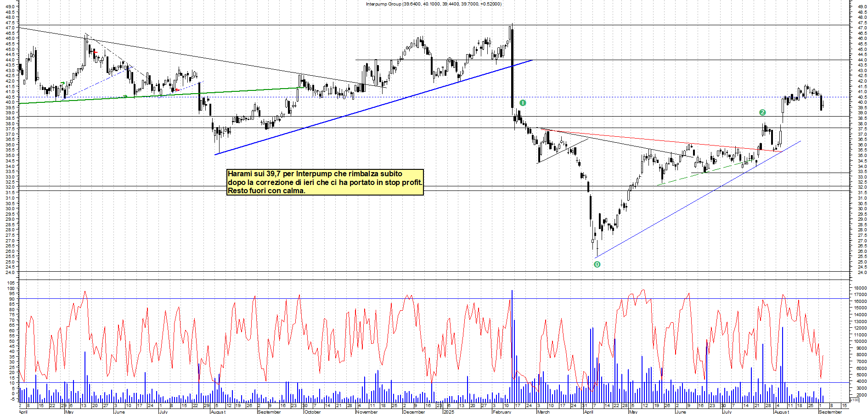Click the 50 oscillator axis label
Viewport: 868px width, 414px height.
coord(12,341)
